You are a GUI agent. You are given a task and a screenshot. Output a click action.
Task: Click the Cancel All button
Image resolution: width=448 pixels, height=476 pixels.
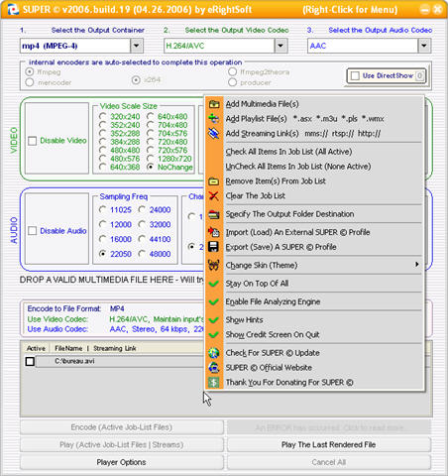329,462
